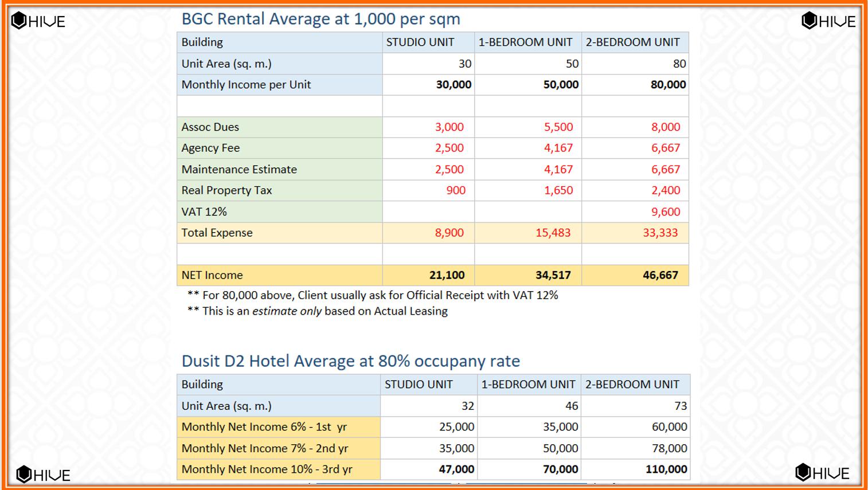Click the Monthly Net Income 6% row label
This screenshot has width=868, height=490.
click(264, 427)
